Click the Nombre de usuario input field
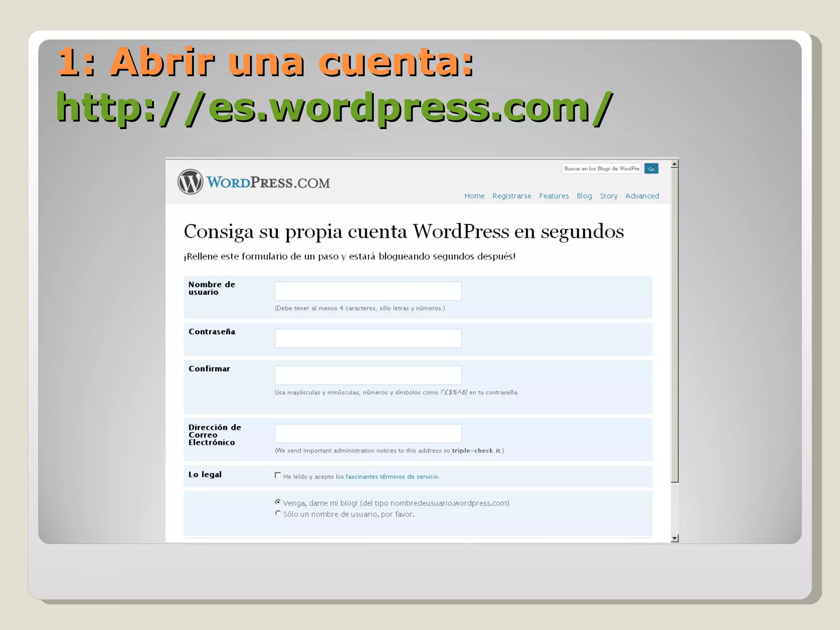The image size is (840, 630). click(368, 291)
